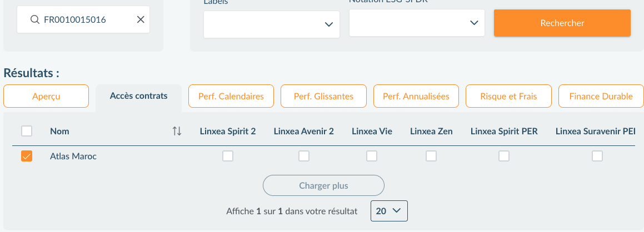Sort results by Nom column arrows
This screenshot has height=232, width=644.
point(177,132)
